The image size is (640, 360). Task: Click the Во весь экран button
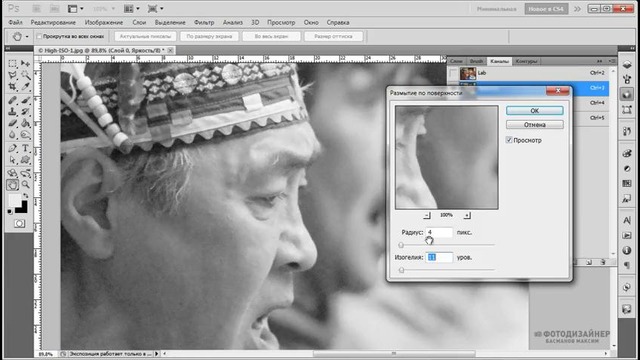pyautogui.click(x=271, y=36)
